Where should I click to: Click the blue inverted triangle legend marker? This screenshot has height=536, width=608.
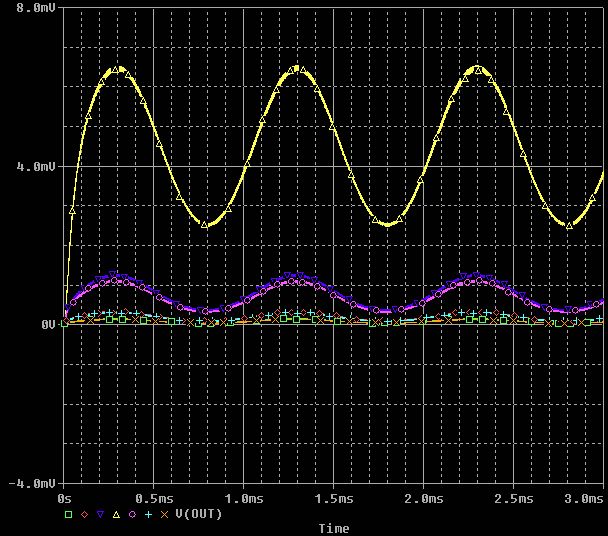coord(100,514)
